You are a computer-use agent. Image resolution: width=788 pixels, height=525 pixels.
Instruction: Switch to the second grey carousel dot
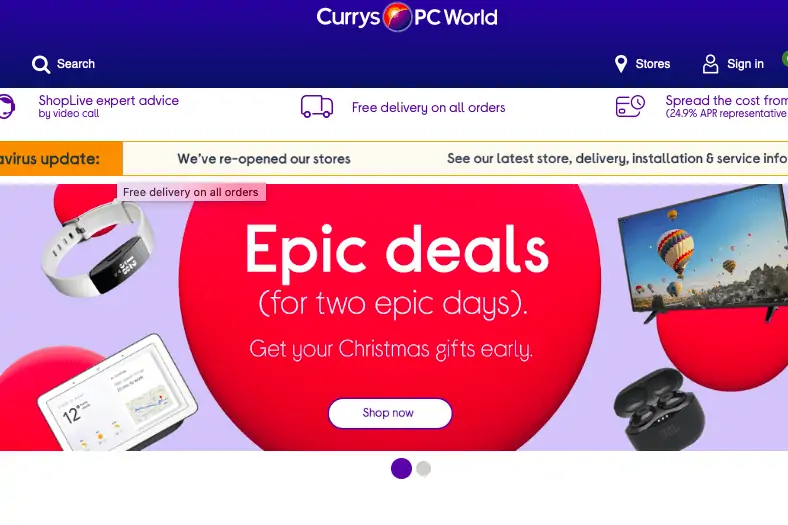click(424, 468)
